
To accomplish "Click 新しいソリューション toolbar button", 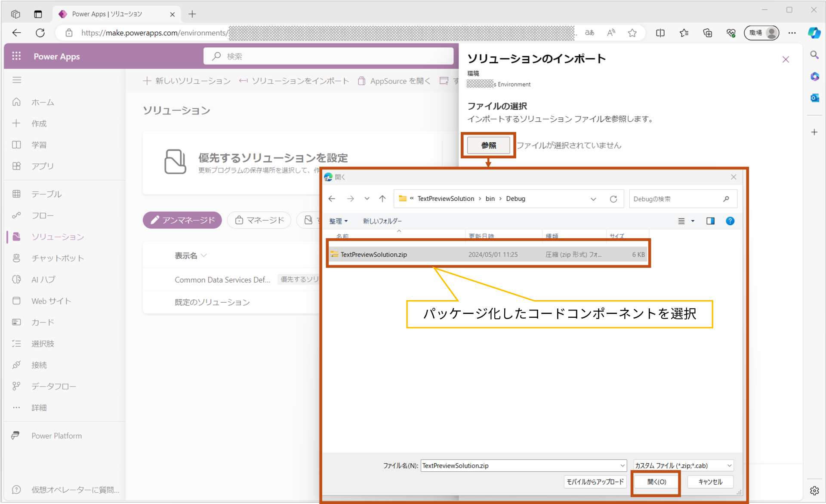I will click(x=187, y=81).
